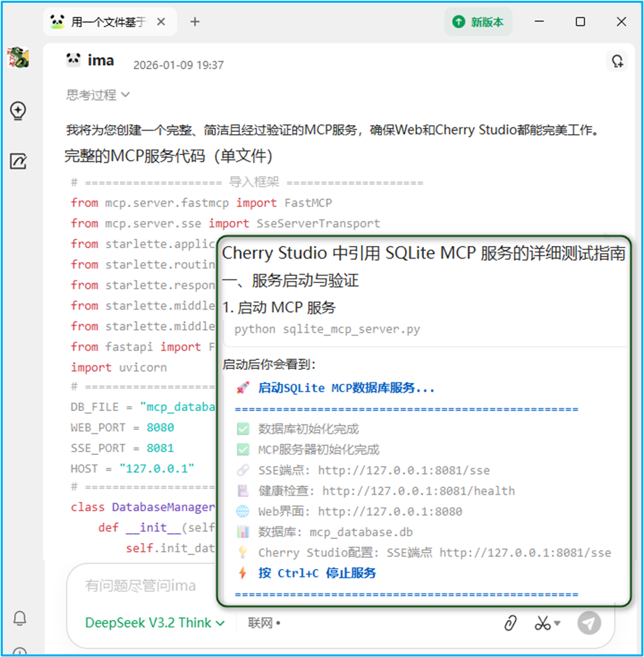Click the heading 完整的MCP服务代码（单文件）
This screenshot has height=657, width=644.
pyautogui.click(x=169, y=156)
